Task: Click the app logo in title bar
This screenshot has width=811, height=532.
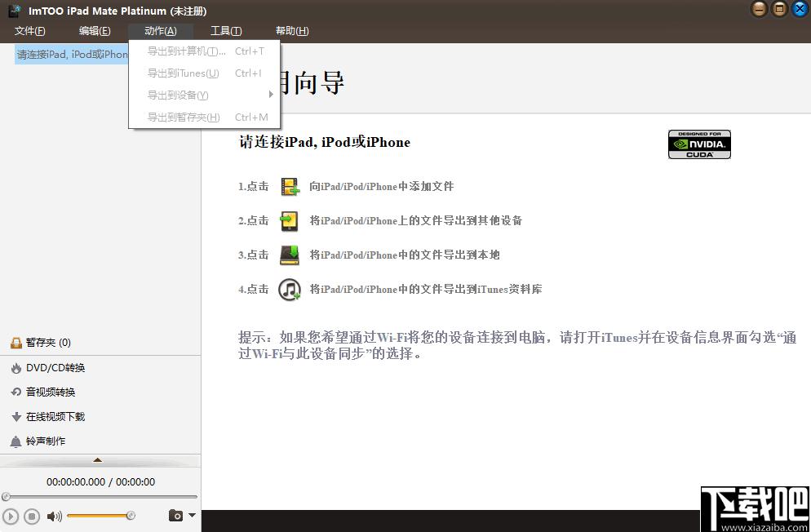Action: coord(15,11)
